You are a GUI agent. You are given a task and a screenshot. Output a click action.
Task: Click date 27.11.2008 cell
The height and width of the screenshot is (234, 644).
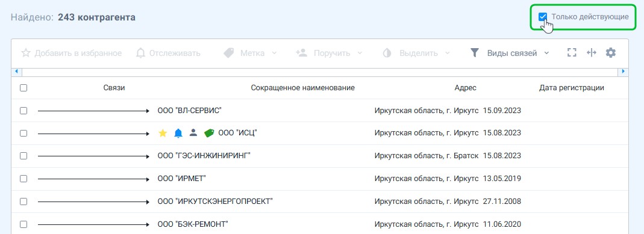click(502, 202)
